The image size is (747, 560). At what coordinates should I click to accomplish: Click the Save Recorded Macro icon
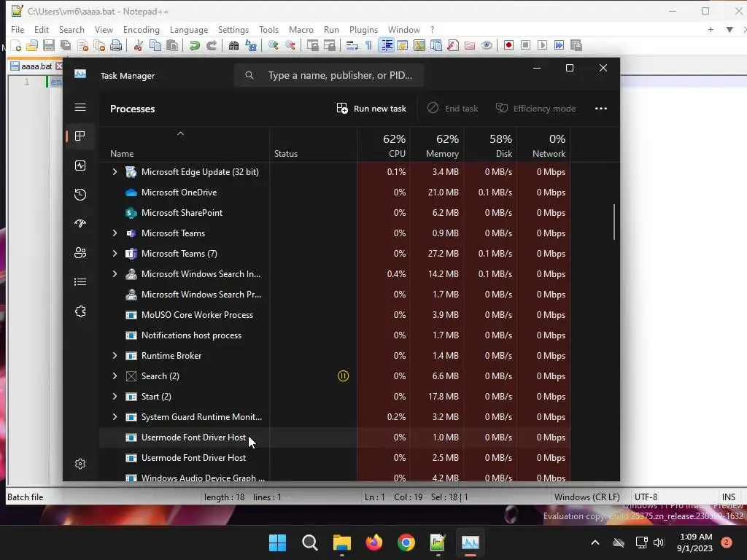pos(576,45)
